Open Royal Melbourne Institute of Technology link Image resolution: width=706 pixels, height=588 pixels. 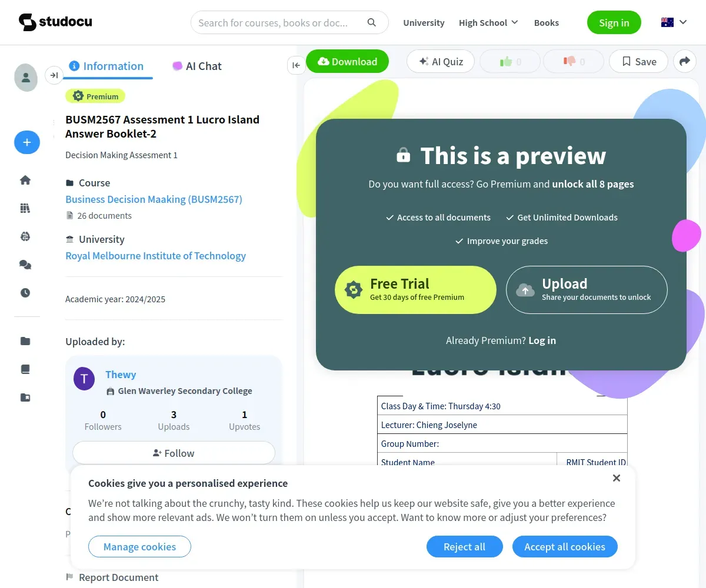(x=155, y=256)
